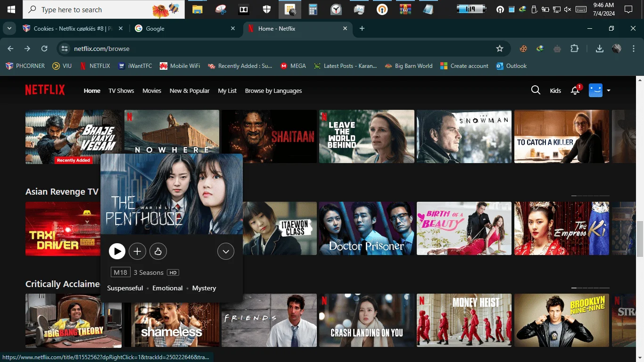Open The Snowman title card

pos(464,137)
